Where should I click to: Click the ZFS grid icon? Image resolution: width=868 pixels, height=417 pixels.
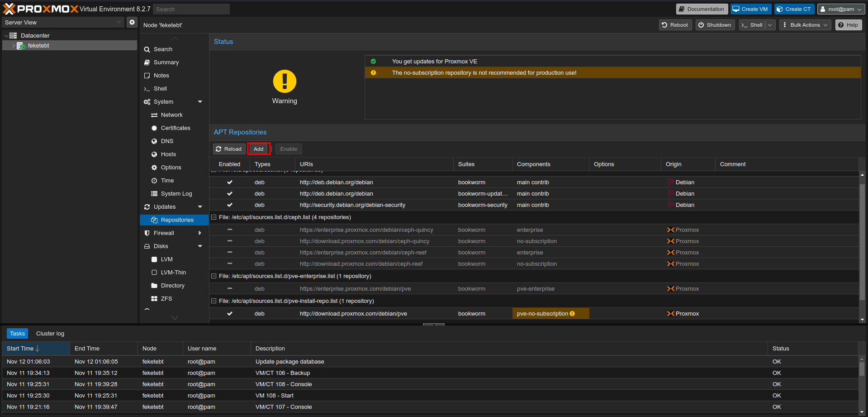pos(154,299)
